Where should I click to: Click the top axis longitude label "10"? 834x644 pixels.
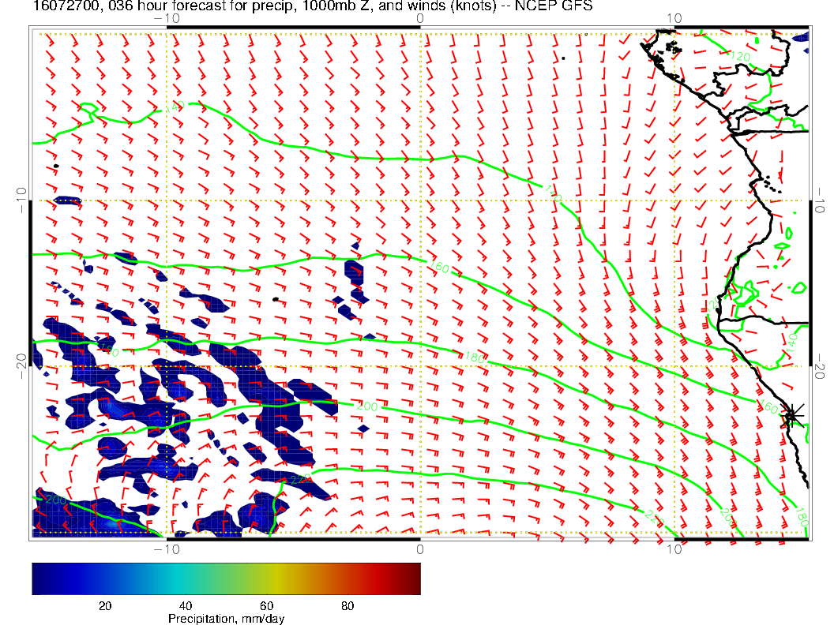pyautogui.click(x=674, y=18)
